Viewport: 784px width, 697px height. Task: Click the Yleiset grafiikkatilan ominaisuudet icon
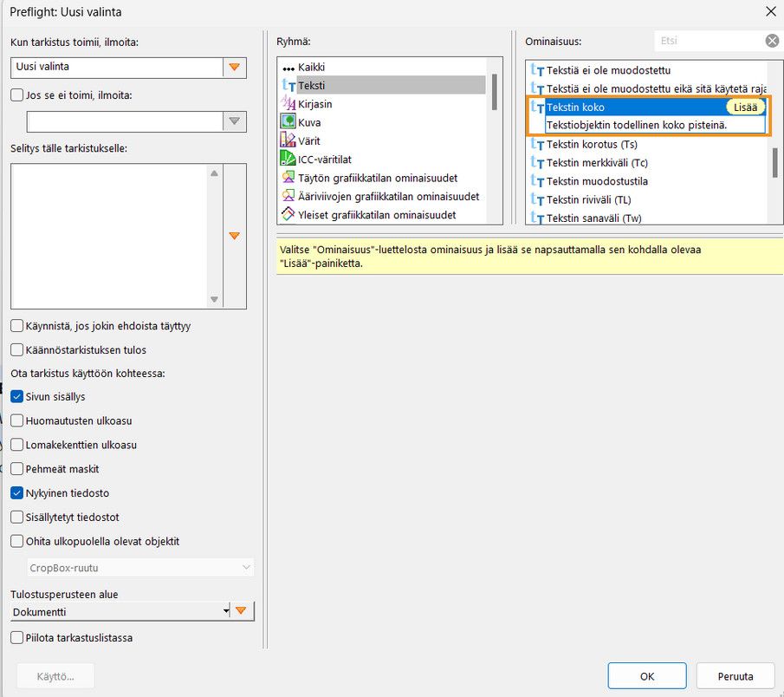point(288,214)
